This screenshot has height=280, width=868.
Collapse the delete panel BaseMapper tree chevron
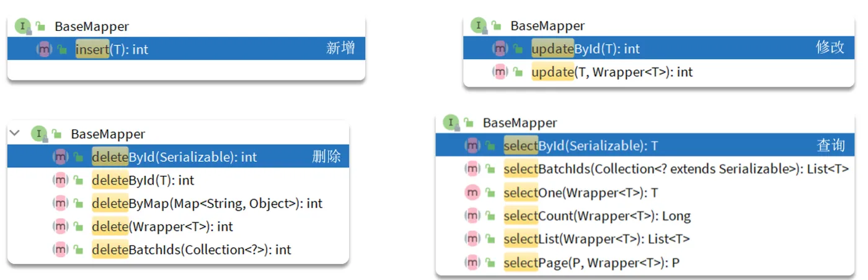click(x=16, y=133)
